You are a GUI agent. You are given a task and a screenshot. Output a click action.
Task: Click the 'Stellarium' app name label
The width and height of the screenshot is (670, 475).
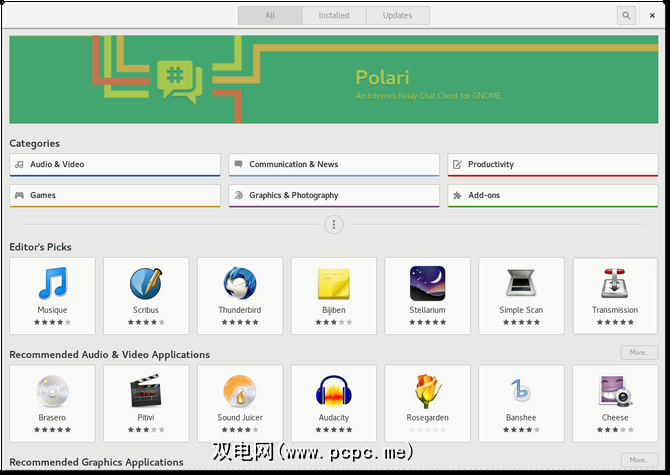click(x=427, y=310)
